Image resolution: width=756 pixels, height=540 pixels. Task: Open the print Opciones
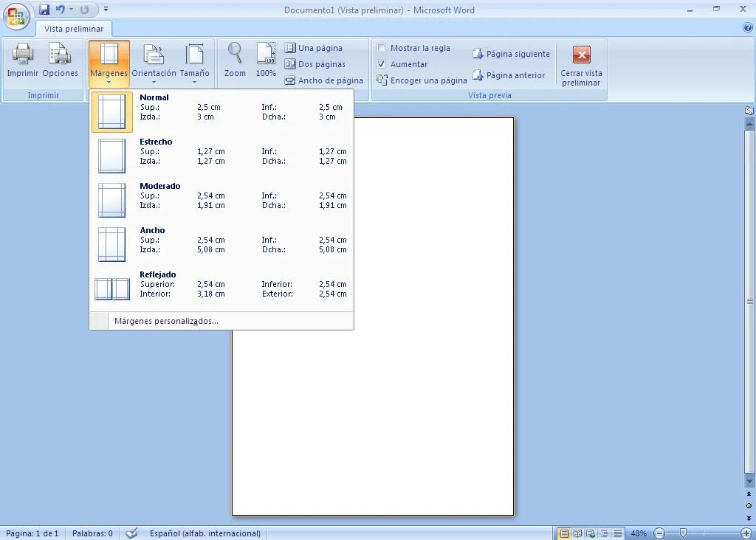point(60,60)
